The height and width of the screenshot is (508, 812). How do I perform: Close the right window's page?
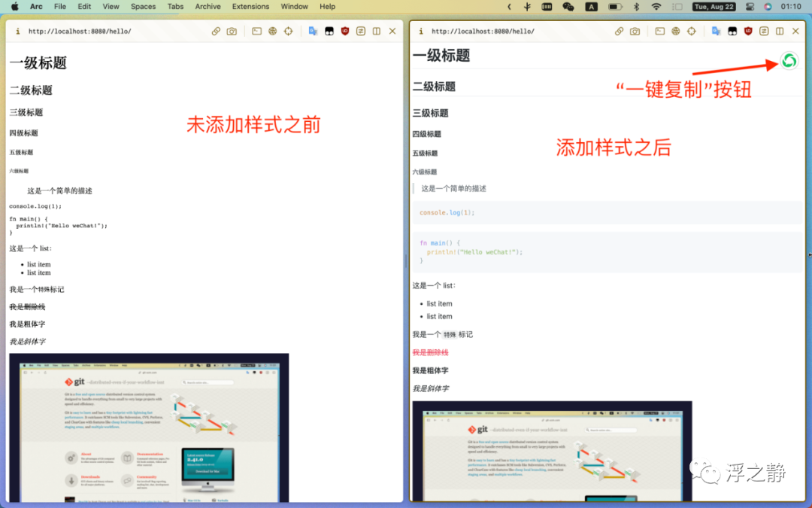click(x=795, y=31)
